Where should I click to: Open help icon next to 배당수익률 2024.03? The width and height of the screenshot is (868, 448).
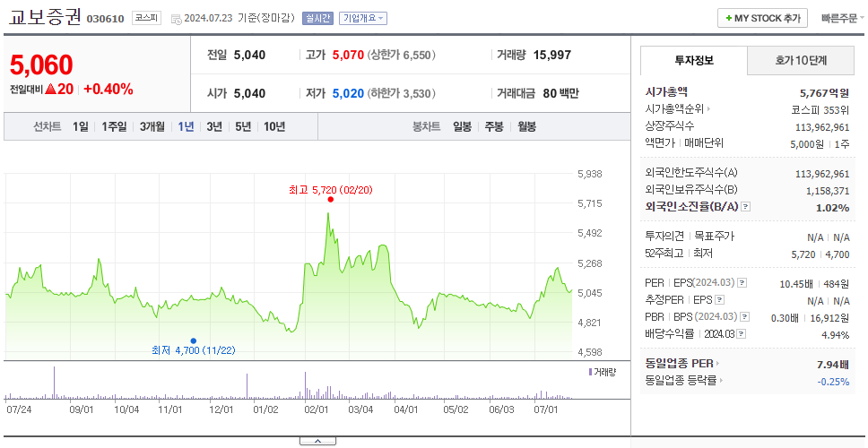tap(742, 334)
